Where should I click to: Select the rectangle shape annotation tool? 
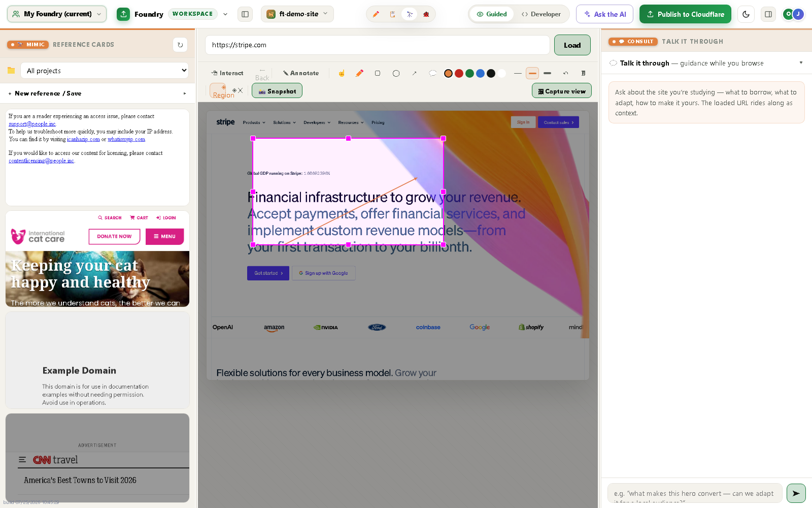(x=378, y=73)
